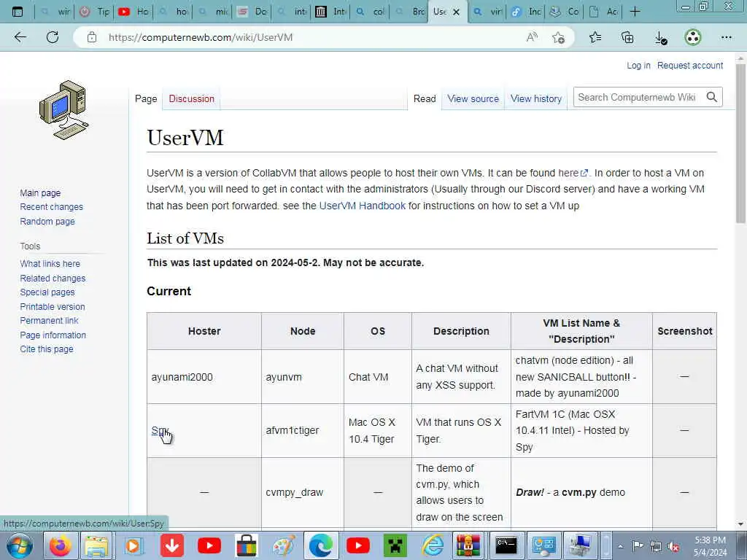Open Permanent link in Tools
The image size is (747, 560).
(49, 321)
